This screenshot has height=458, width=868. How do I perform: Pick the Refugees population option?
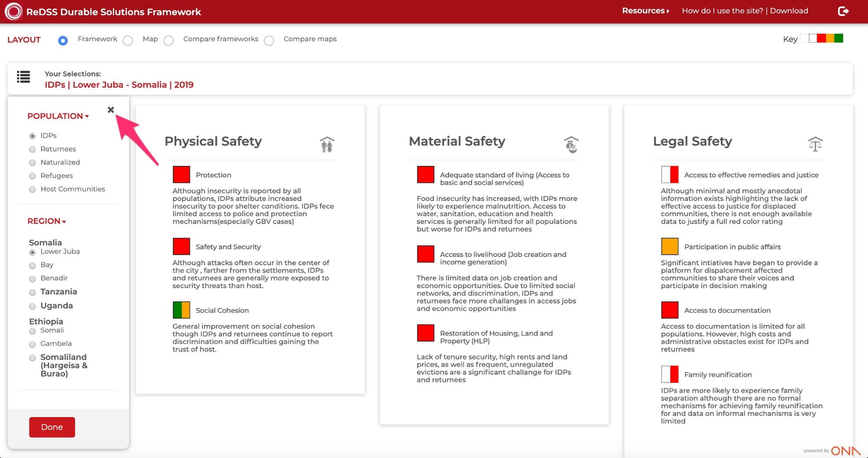point(32,176)
